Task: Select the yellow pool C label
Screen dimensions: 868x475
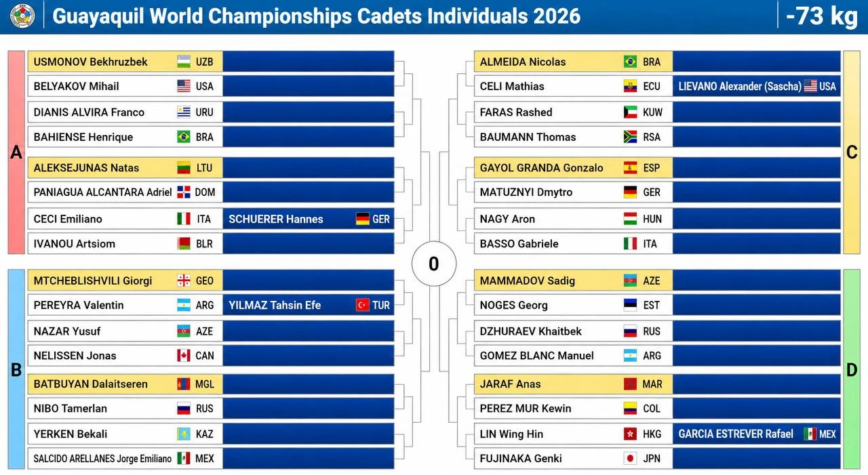Action: click(x=852, y=152)
